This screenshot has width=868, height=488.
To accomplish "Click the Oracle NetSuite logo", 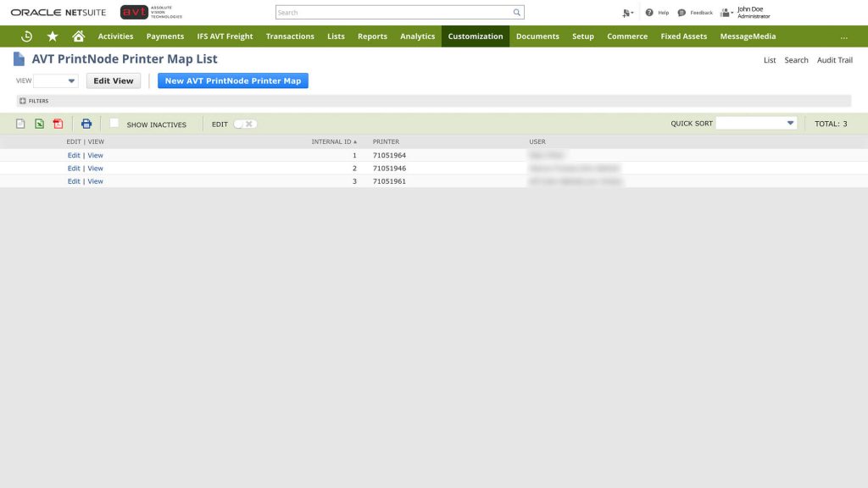I will point(58,12).
